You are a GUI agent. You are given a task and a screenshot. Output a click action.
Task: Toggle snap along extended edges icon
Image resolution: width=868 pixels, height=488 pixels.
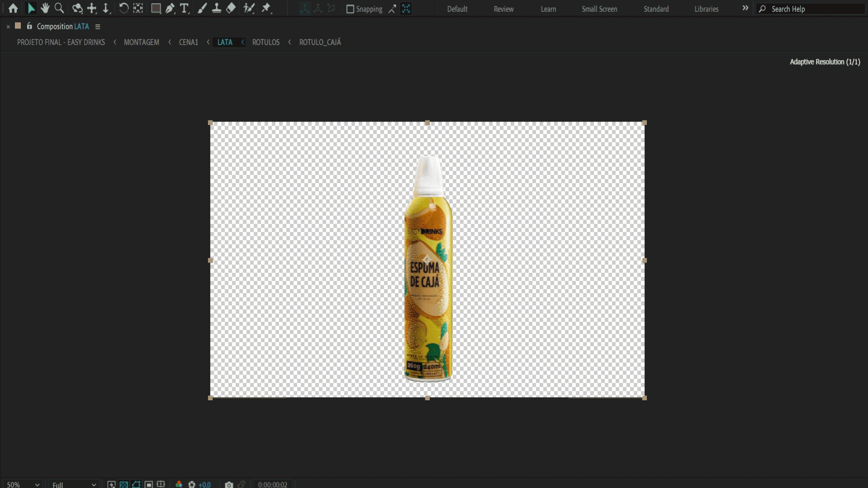392,9
